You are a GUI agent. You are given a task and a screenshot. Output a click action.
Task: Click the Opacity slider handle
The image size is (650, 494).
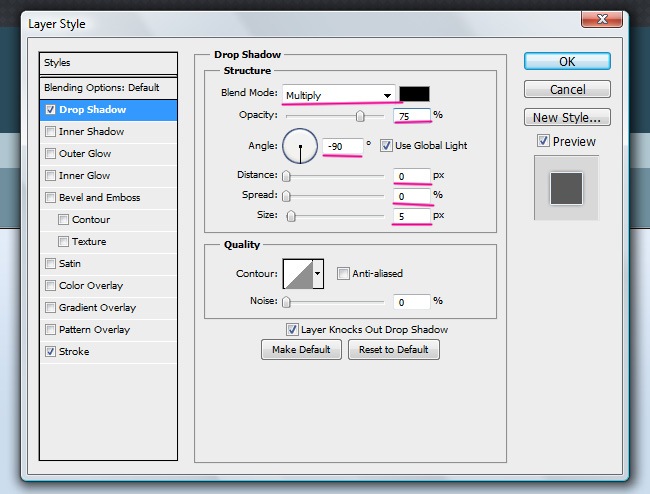[360, 118]
